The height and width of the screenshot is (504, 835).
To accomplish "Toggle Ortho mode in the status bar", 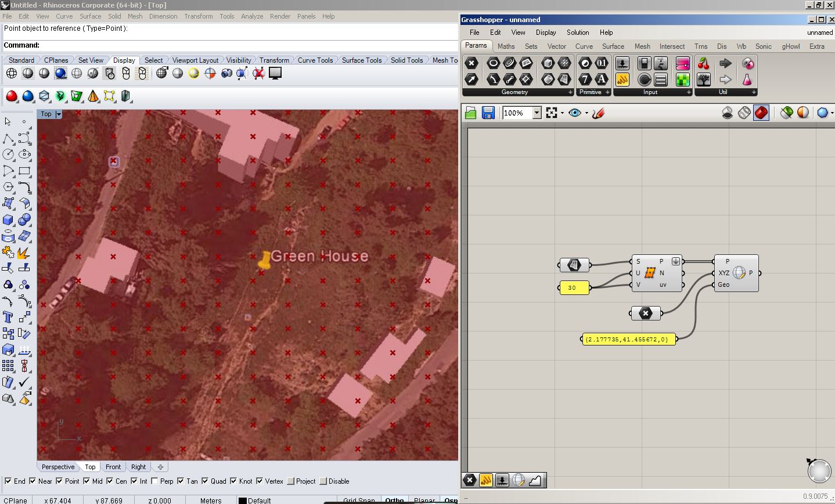I will 394,500.
